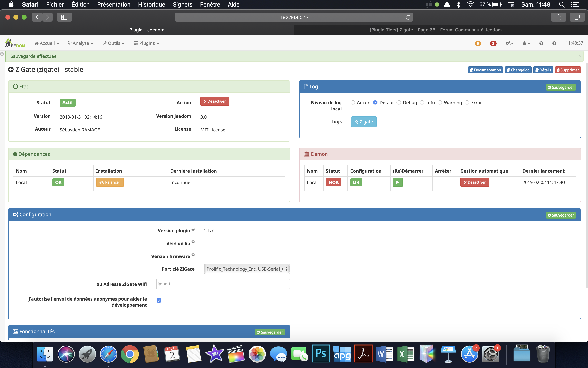
Task: Open Safari Signets menu
Action: pos(183,4)
